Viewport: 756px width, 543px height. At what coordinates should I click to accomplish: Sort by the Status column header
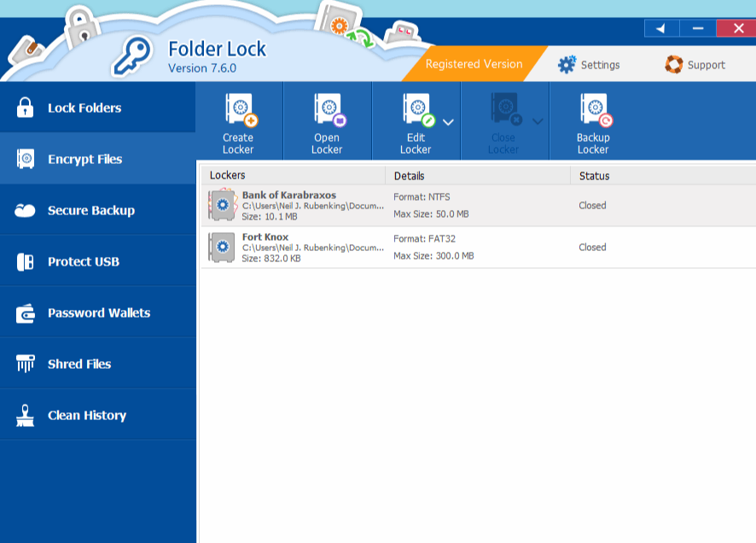(x=664, y=176)
